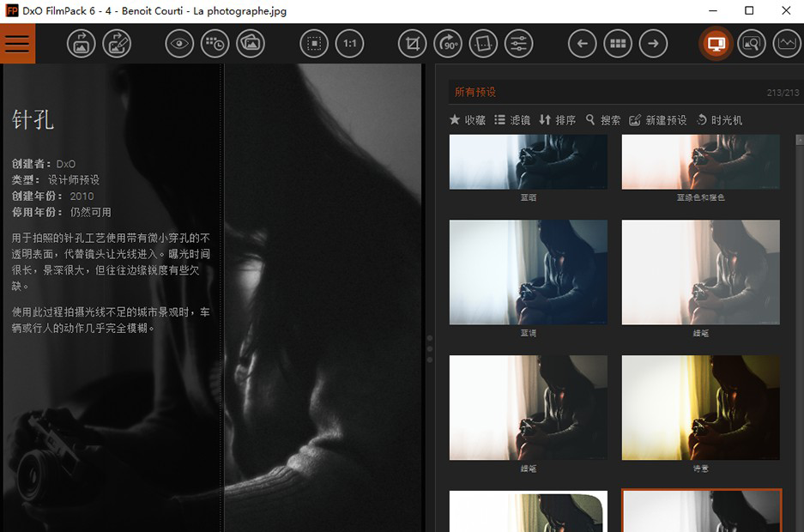Rotate the image 90 degrees

(448, 44)
